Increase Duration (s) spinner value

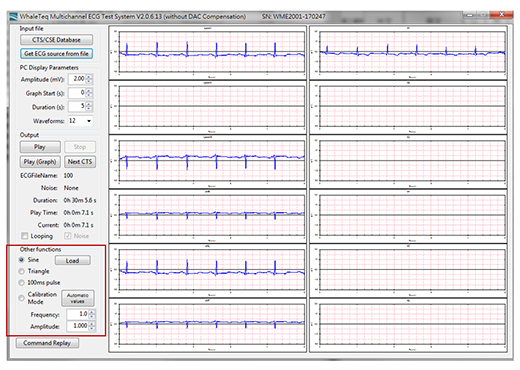tap(89, 104)
